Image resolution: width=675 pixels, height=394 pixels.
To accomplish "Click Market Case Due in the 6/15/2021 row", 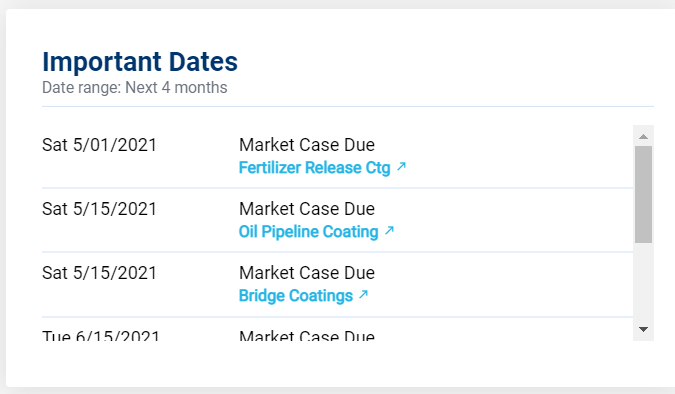I will coord(307,335).
